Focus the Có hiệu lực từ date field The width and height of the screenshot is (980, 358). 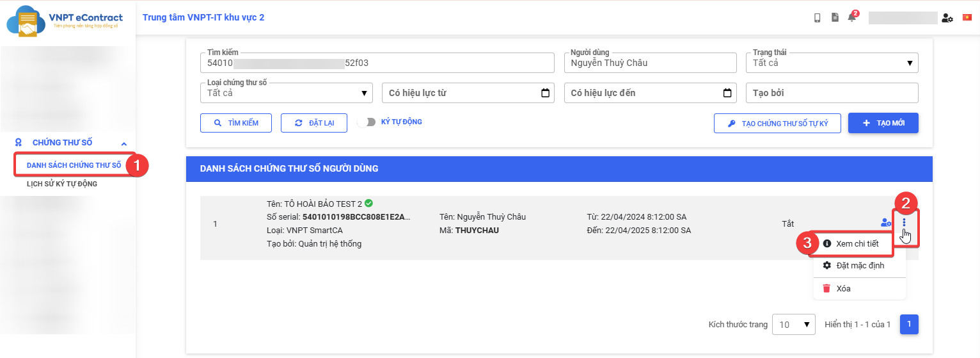click(x=468, y=93)
